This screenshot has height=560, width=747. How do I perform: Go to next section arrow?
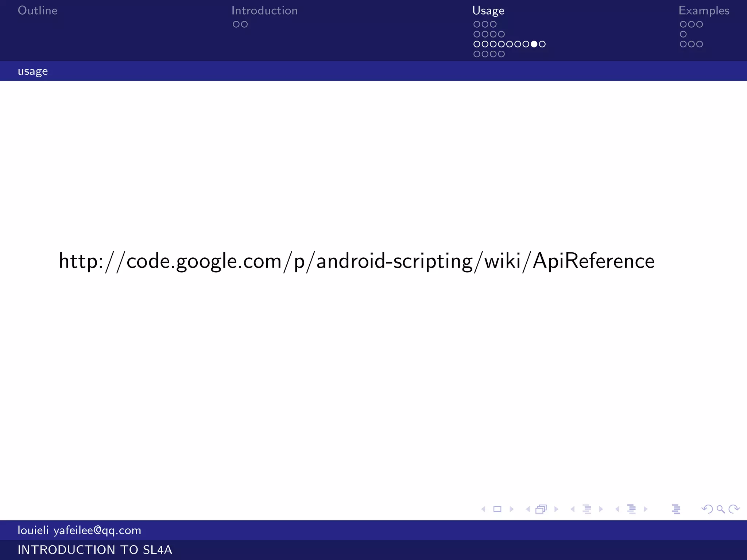pos(646,509)
